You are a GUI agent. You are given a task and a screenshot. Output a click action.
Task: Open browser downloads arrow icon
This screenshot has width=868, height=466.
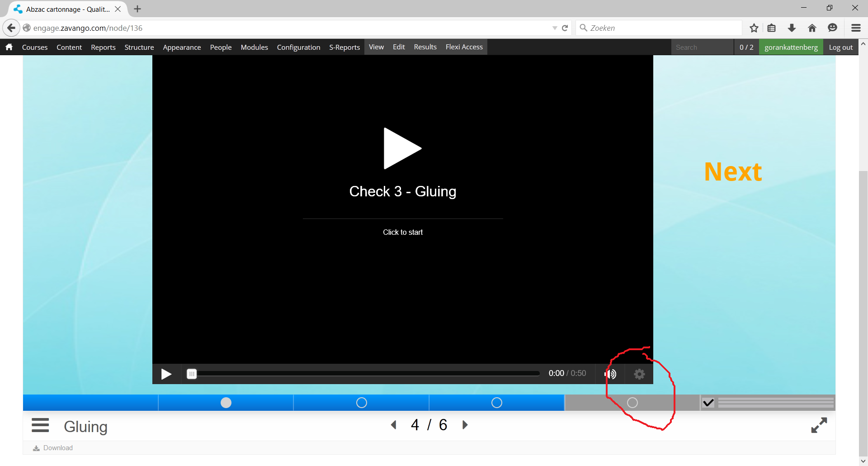[x=792, y=28]
